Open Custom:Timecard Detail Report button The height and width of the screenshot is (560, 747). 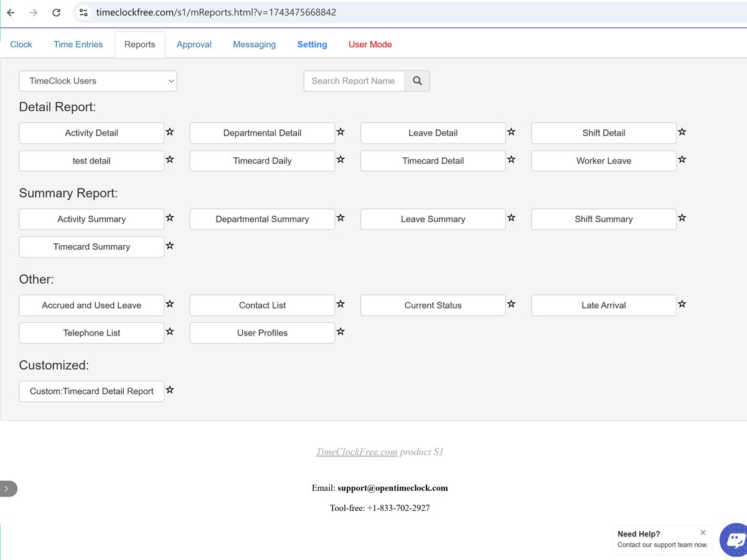pos(92,391)
